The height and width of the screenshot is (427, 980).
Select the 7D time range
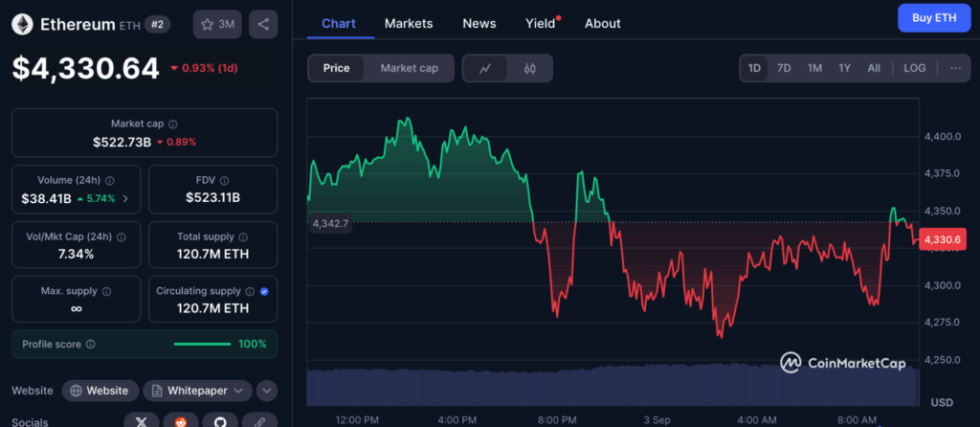[x=784, y=68]
